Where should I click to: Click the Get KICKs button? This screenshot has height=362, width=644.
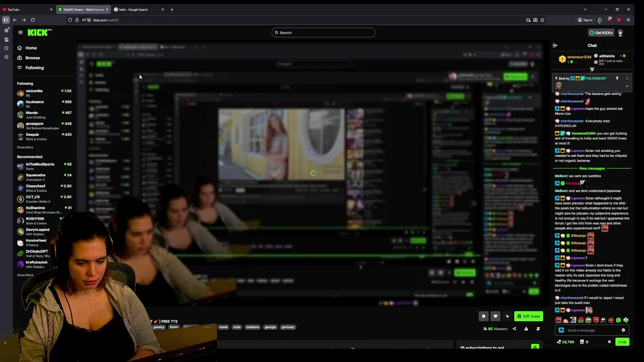pyautogui.click(x=601, y=33)
